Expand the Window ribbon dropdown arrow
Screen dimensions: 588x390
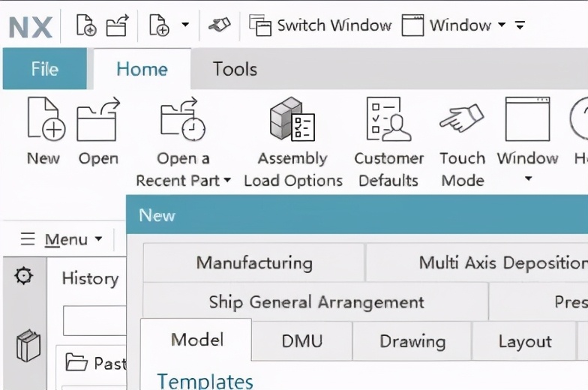[x=528, y=178]
